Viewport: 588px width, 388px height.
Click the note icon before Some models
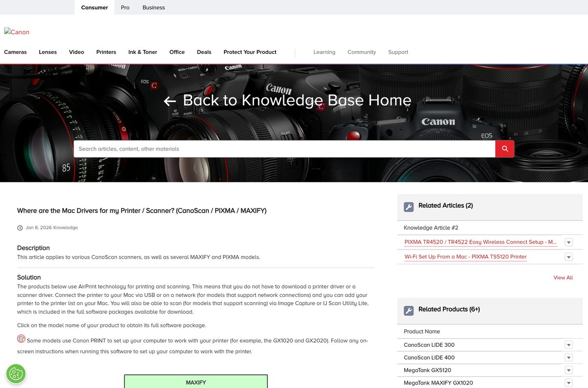(21, 339)
